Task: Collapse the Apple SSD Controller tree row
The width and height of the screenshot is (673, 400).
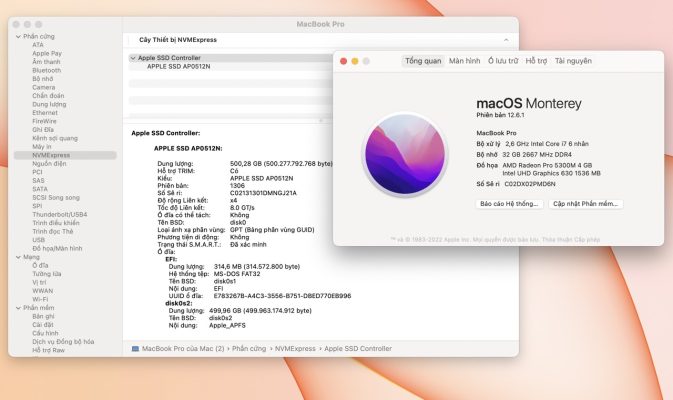Action: (133, 58)
